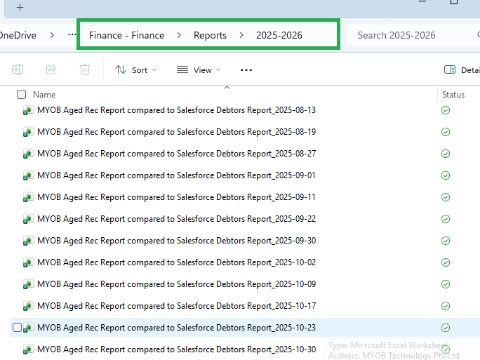Image resolution: width=480 pixels, height=360 pixels.
Task: Open the View layout menu
Action: [x=199, y=70]
